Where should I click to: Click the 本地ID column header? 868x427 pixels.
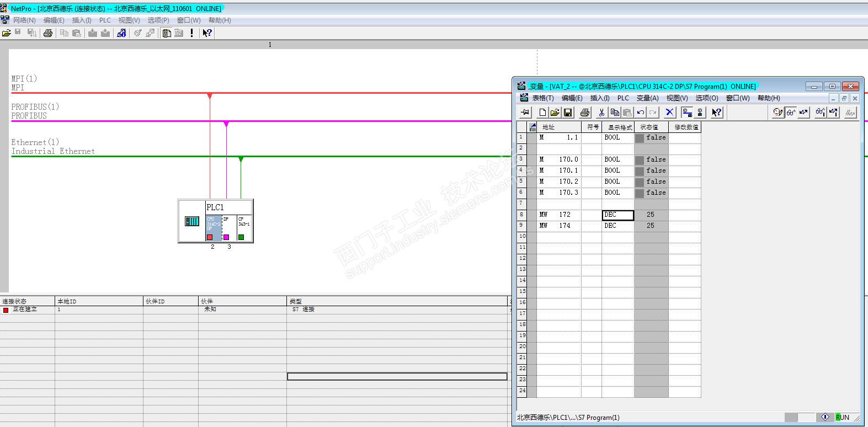pyautogui.click(x=99, y=301)
